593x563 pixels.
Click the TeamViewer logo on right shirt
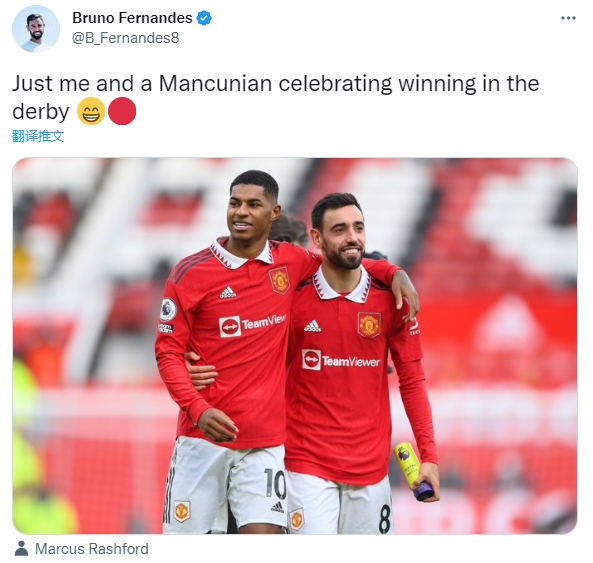tap(340, 360)
